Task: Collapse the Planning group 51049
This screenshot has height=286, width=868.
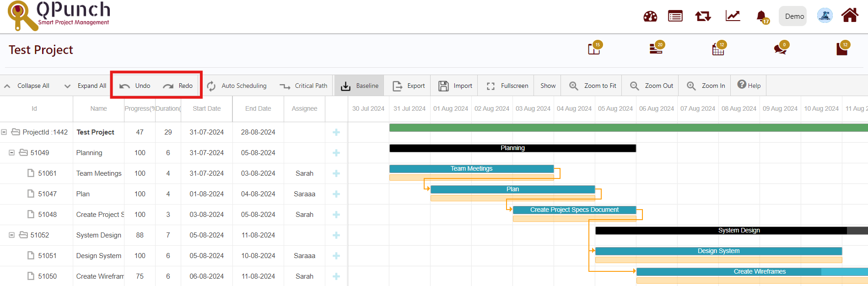Action: pyautogui.click(x=11, y=153)
